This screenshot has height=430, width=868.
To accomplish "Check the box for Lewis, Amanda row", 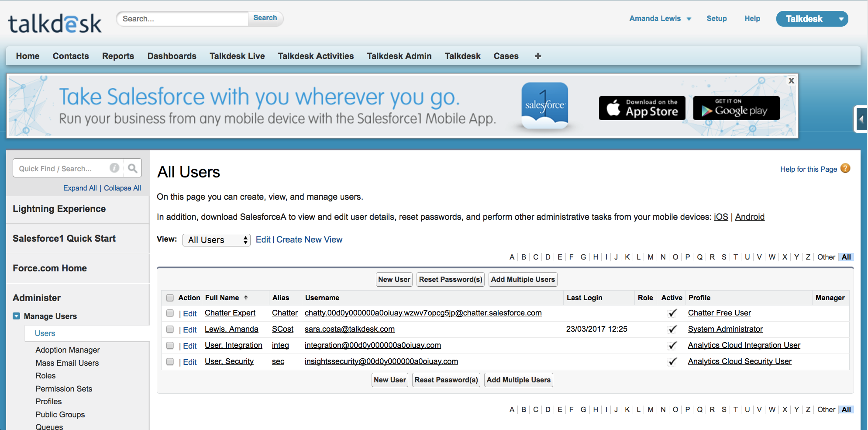I will (x=170, y=329).
